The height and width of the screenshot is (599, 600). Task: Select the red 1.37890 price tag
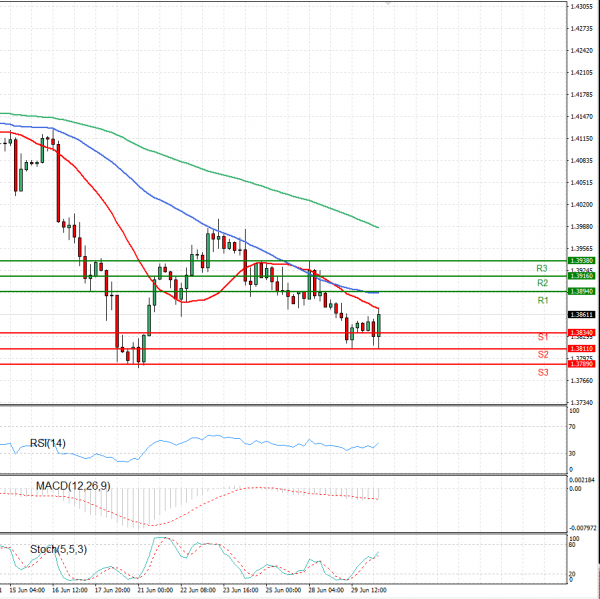click(581, 364)
